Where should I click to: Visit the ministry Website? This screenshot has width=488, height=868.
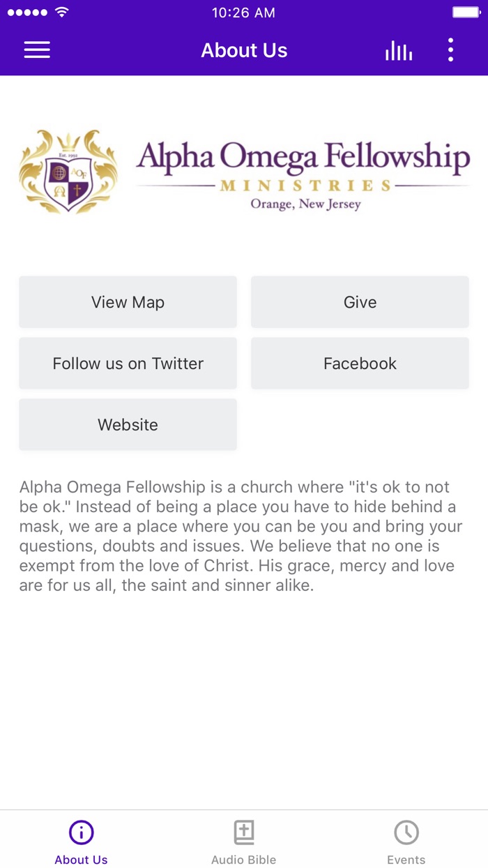point(128,424)
